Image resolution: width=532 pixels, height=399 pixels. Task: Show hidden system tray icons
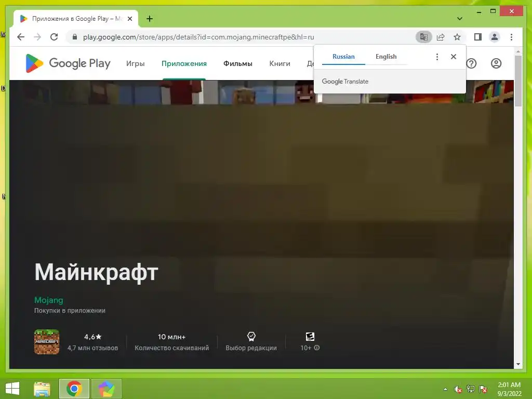pyautogui.click(x=445, y=389)
